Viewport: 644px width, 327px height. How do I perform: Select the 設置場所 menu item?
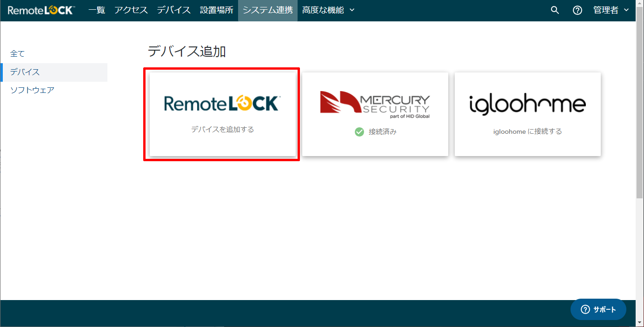tap(217, 10)
